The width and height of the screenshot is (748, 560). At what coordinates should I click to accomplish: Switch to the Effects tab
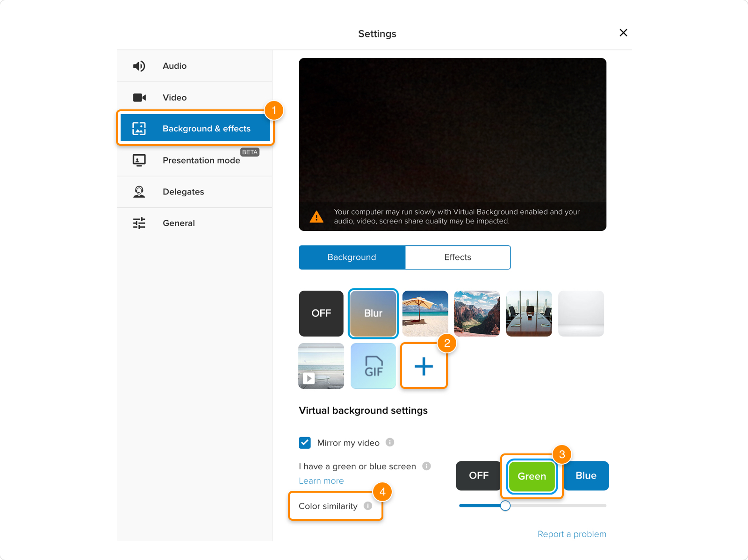coord(457,257)
